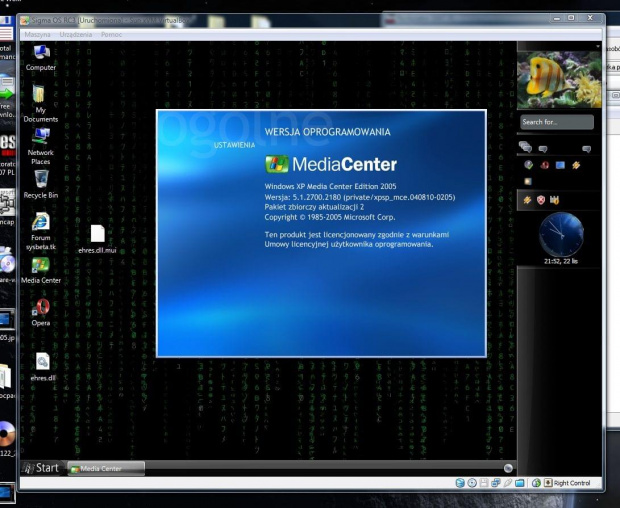This screenshot has height=508, width=620.
Task: Click the castle icon with warning badge
Action: pos(554,200)
